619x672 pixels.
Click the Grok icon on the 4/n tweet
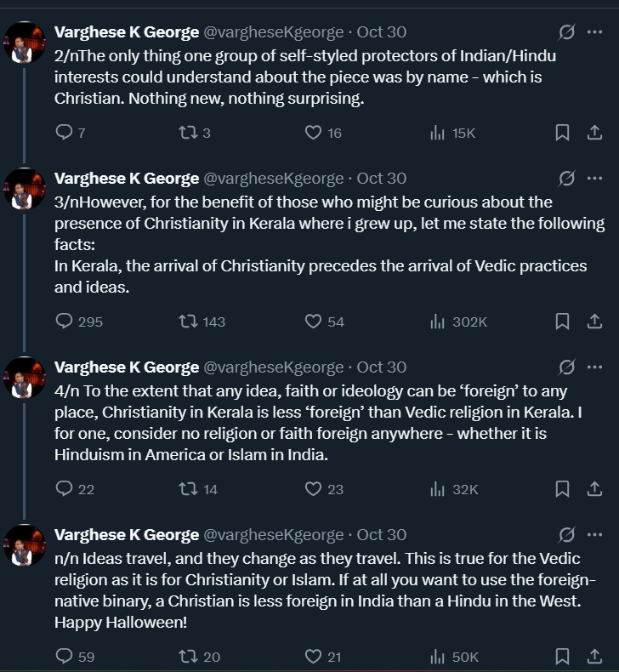[566, 367]
